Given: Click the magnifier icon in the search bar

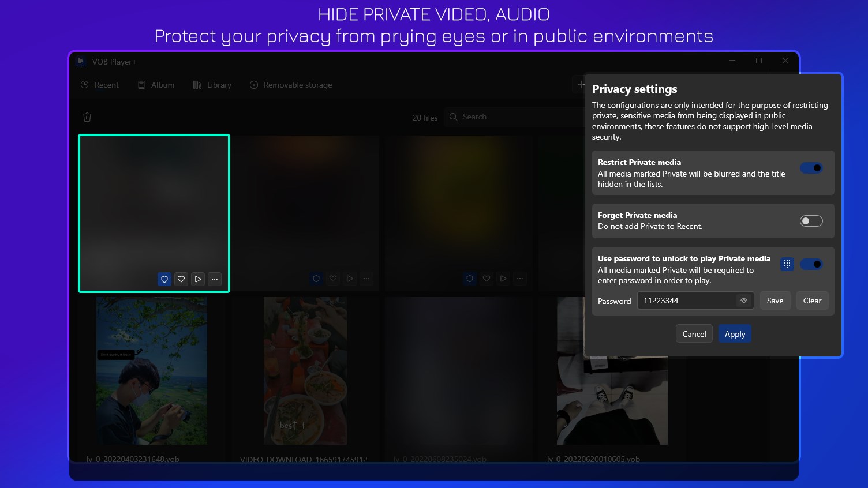Looking at the screenshot, I should click(454, 117).
